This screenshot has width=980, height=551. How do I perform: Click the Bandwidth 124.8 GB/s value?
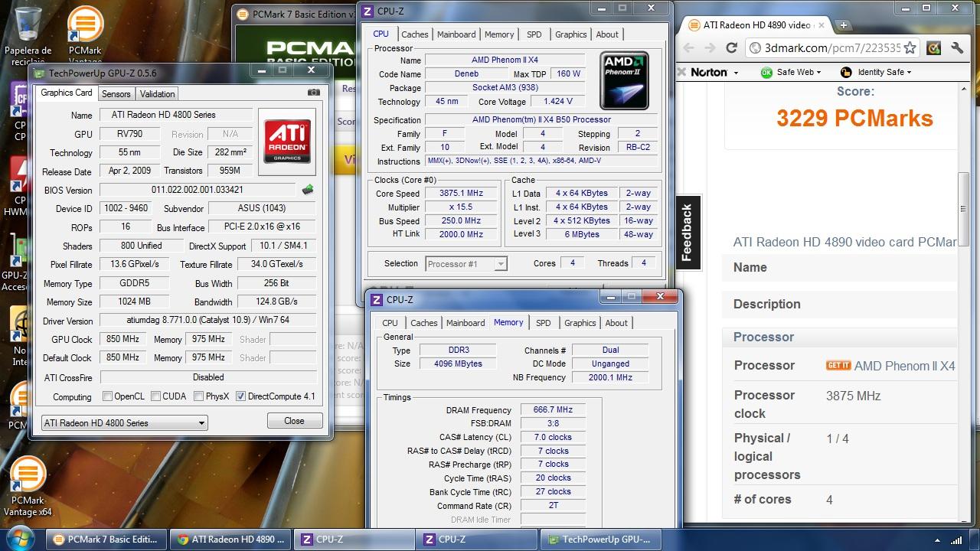pyautogui.click(x=278, y=302)
